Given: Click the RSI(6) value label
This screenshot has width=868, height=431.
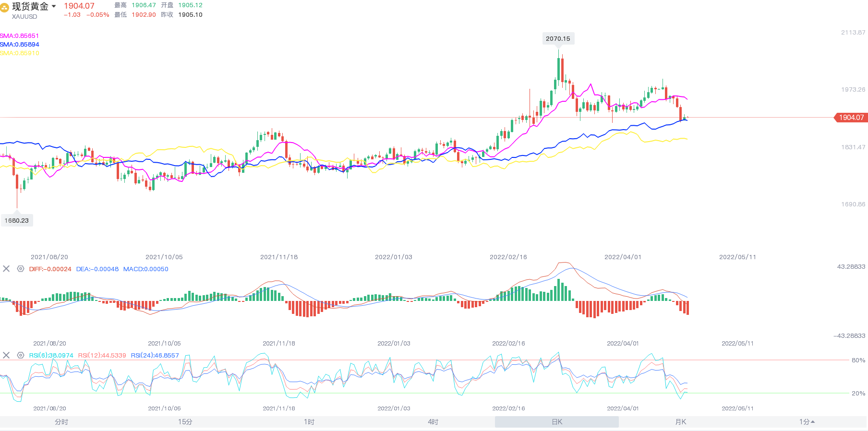Looking at the screenshot, I should coord(51,355).
